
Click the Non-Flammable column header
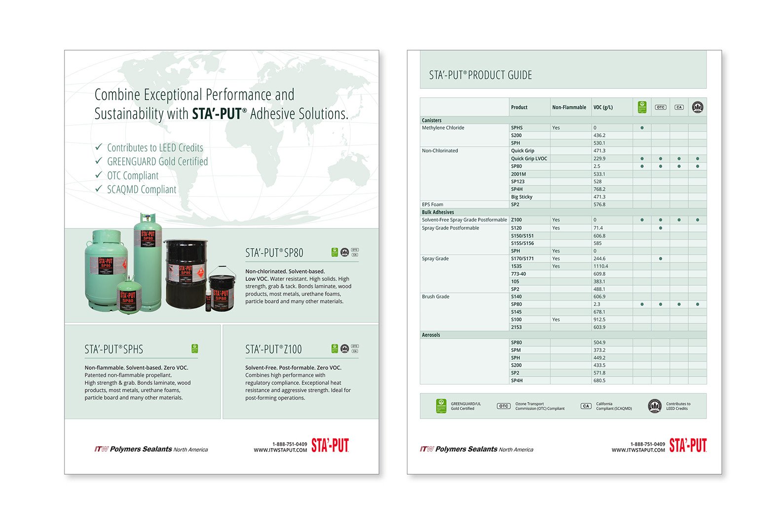tap(569, 107)
